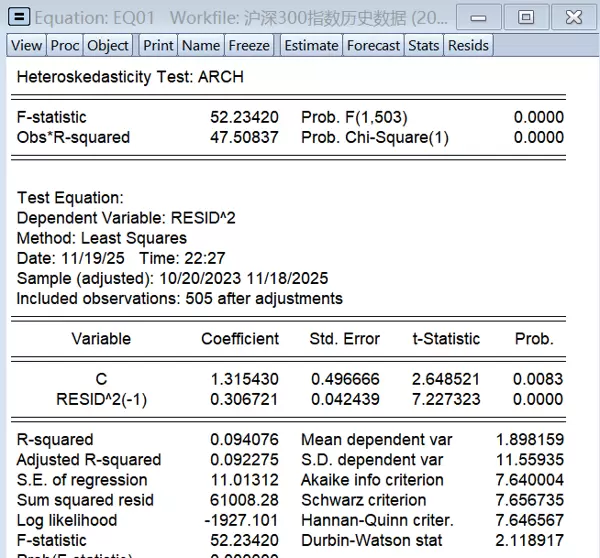Click the Name button to rename equation
Viewport: 600px width, 558px height.
coord(201,45)
